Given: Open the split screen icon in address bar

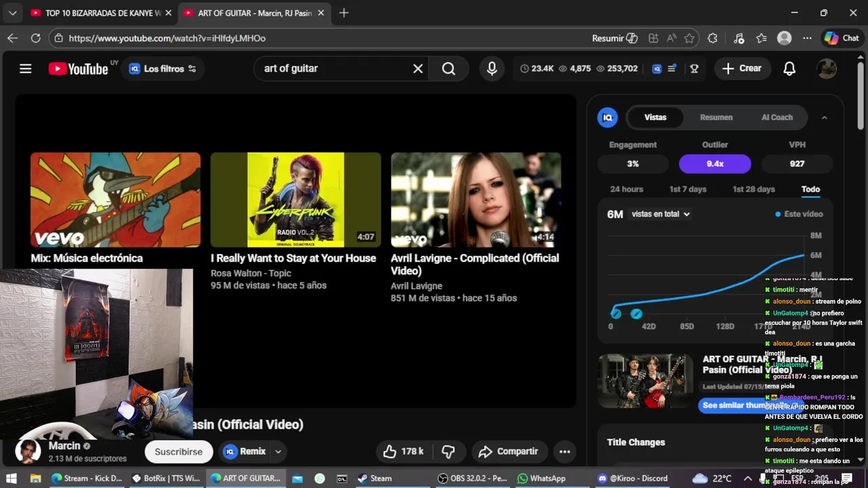Looking at the screenshot, I should click(x=653, y=38).
